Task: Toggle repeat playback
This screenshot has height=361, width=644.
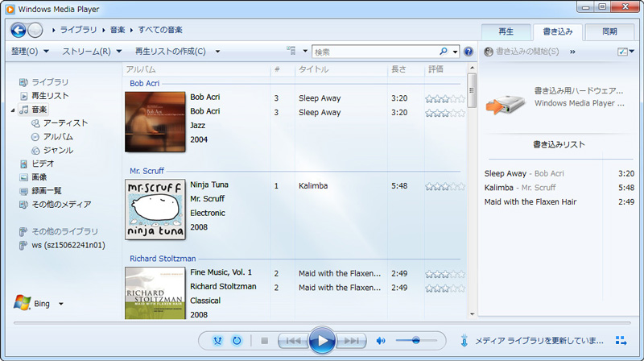Action: coord(237,340)
